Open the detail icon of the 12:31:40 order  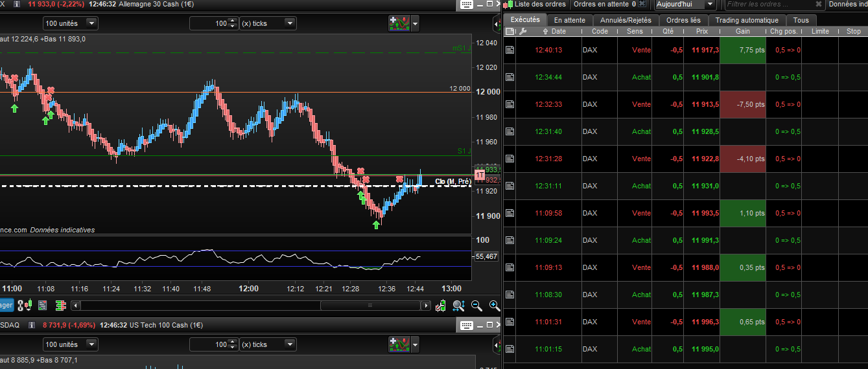[x=510, y=131]
